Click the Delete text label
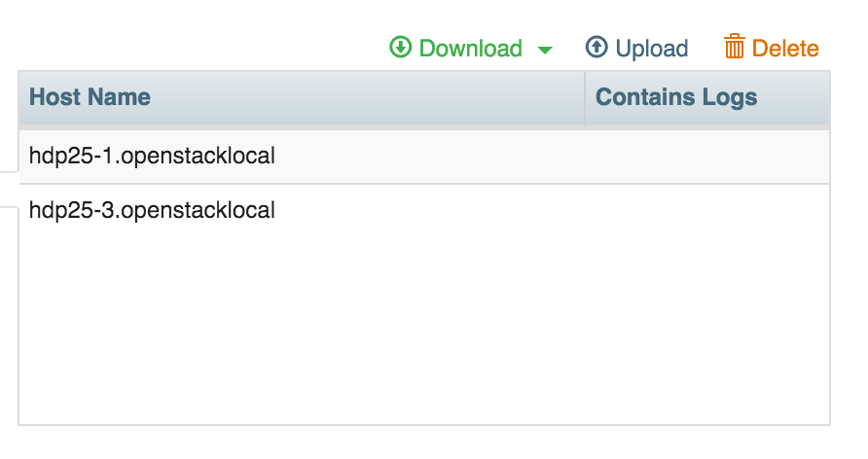The image size is (868, 459). pyautogui.click(x=785, y=49)
